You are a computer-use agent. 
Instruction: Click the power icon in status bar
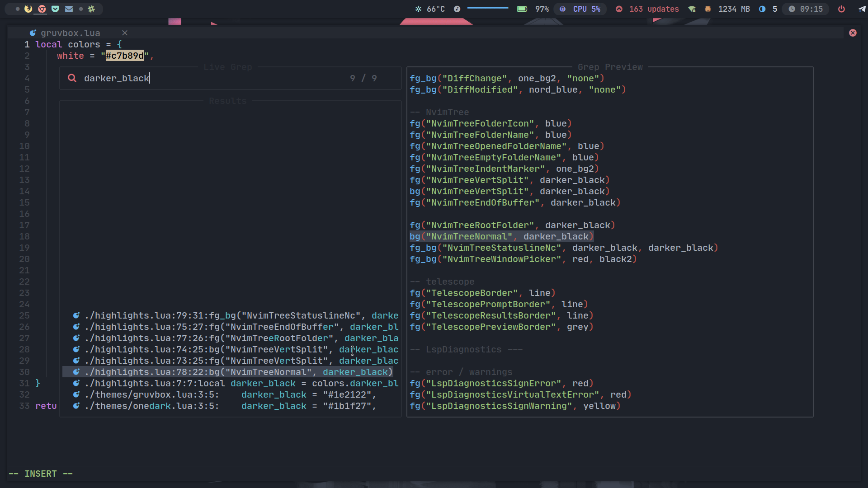(841, 9)
